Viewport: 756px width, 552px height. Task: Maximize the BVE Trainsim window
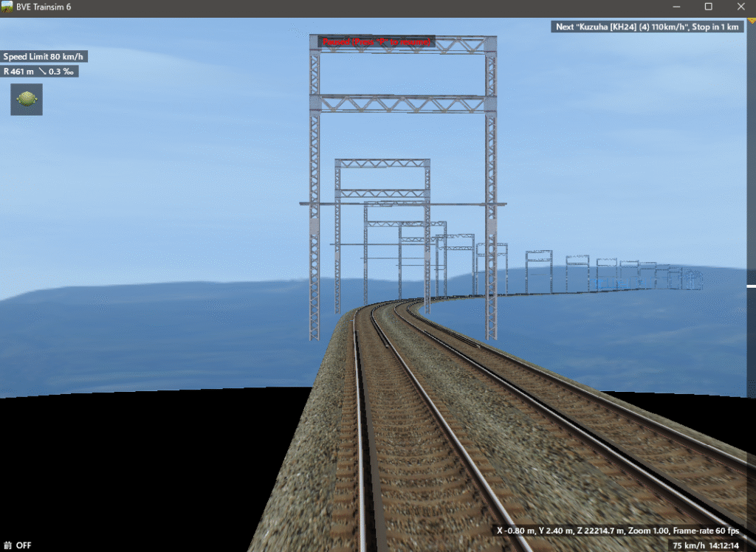coord(708,7)
